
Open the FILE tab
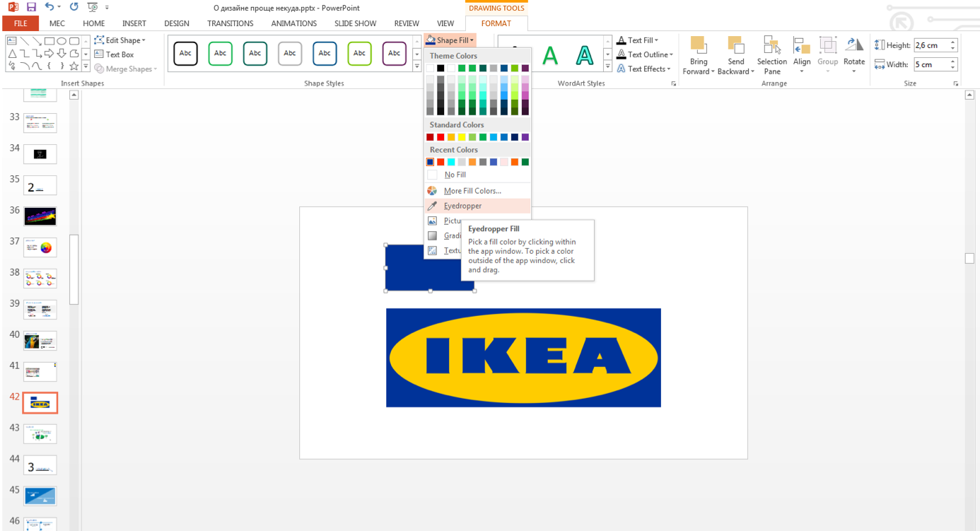[x=20, y=23]
